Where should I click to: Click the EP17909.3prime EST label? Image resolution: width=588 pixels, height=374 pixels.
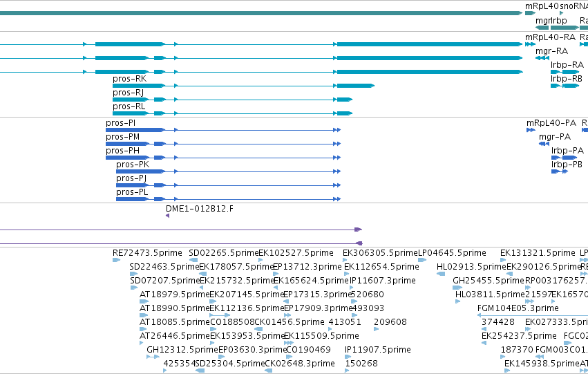319,309
